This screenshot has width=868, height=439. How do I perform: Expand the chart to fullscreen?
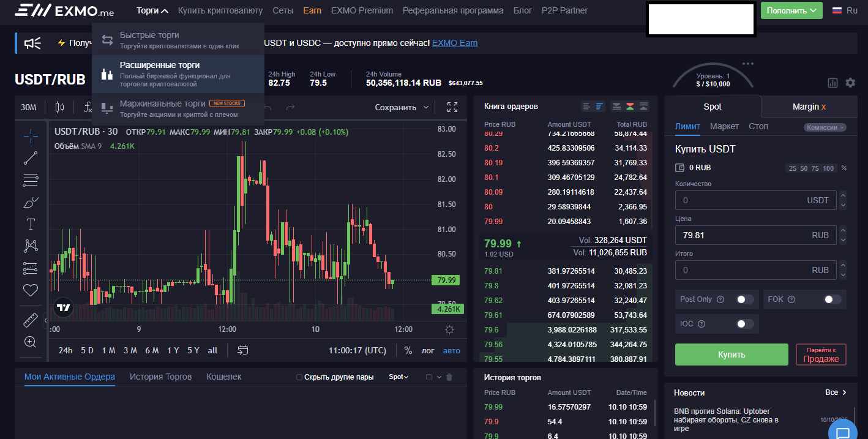(x=452, y=107)
